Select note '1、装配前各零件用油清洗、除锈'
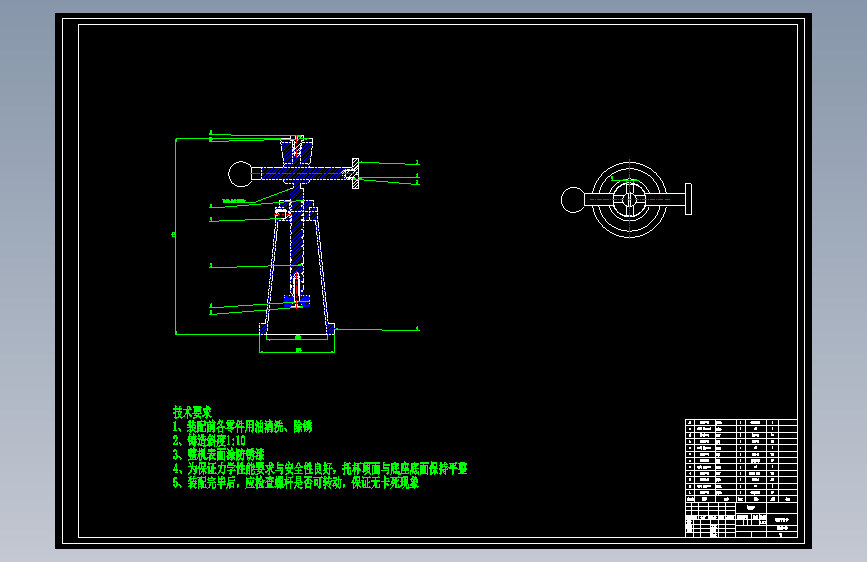 (x=242, y=426)
